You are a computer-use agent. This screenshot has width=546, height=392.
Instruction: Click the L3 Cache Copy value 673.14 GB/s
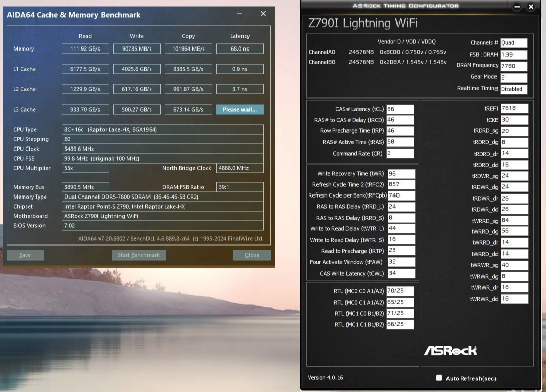188,109
